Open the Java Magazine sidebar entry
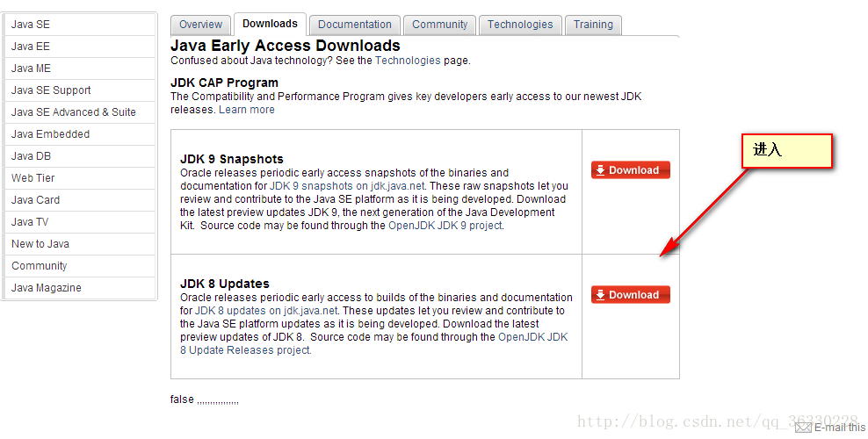Image resolution: width=868 pixels, height=439 pixels. (x=79, y=288)
